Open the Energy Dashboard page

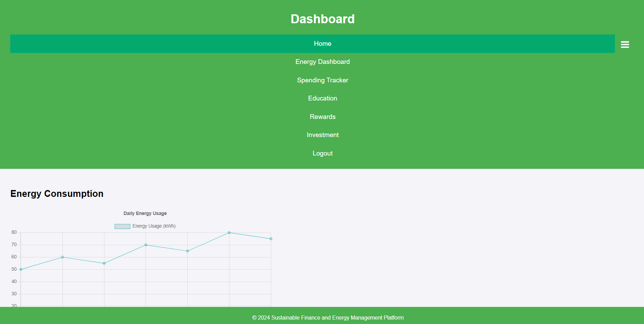(x=322, y=62)
